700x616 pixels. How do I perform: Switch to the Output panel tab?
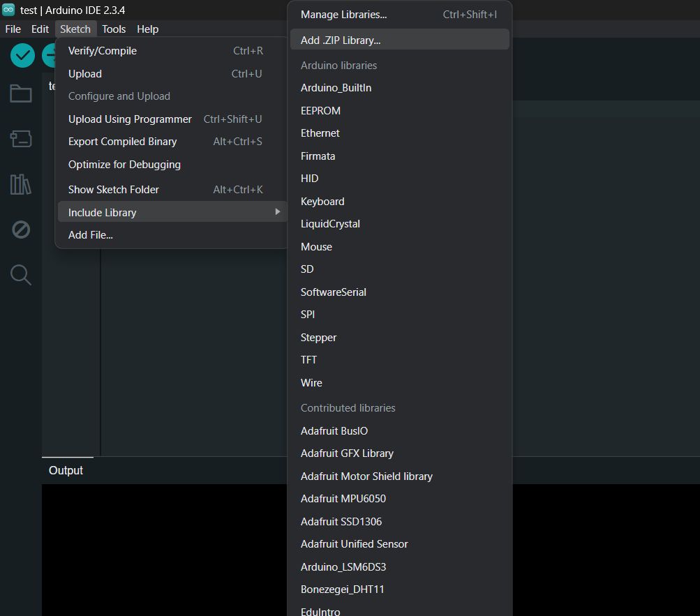(66, 470)
